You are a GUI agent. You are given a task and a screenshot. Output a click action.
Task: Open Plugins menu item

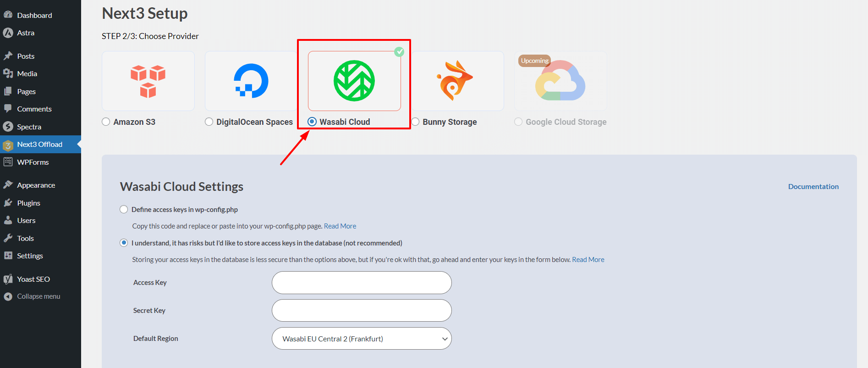click(x=40, y=203)
